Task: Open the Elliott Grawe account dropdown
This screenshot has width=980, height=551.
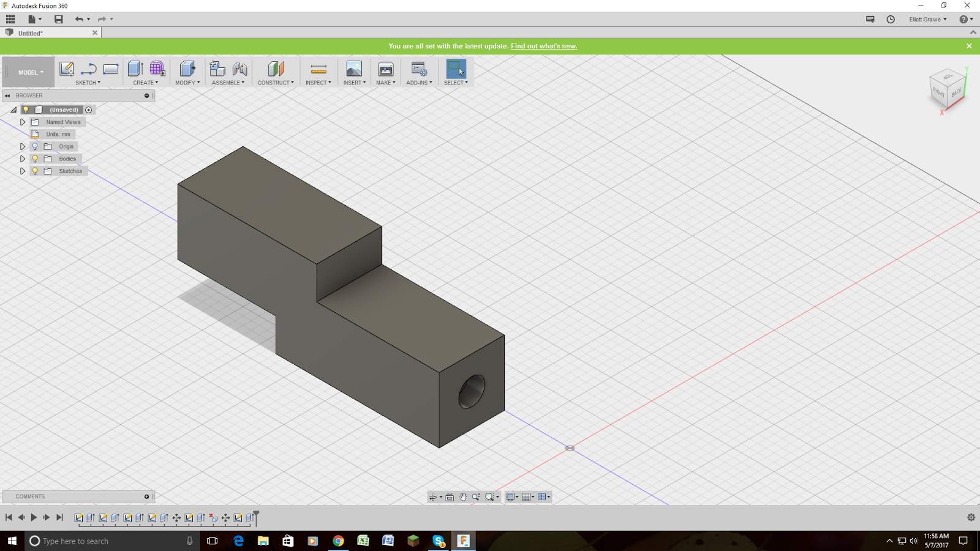Action: 927,20
